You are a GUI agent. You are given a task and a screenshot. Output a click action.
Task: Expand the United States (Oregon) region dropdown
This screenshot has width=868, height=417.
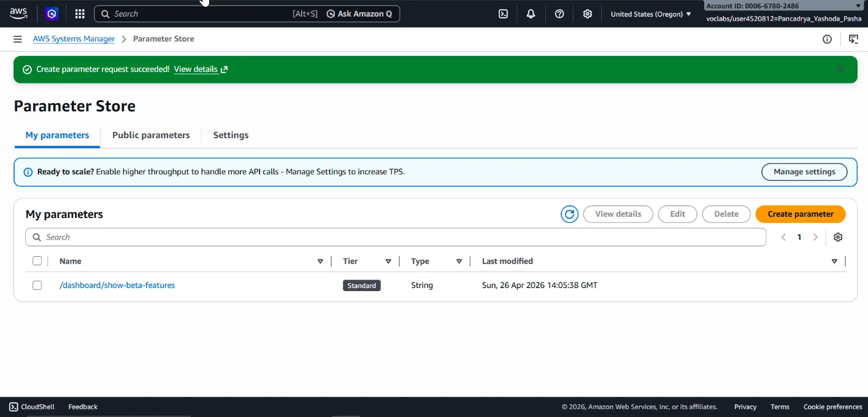click(x=651, y=14)
